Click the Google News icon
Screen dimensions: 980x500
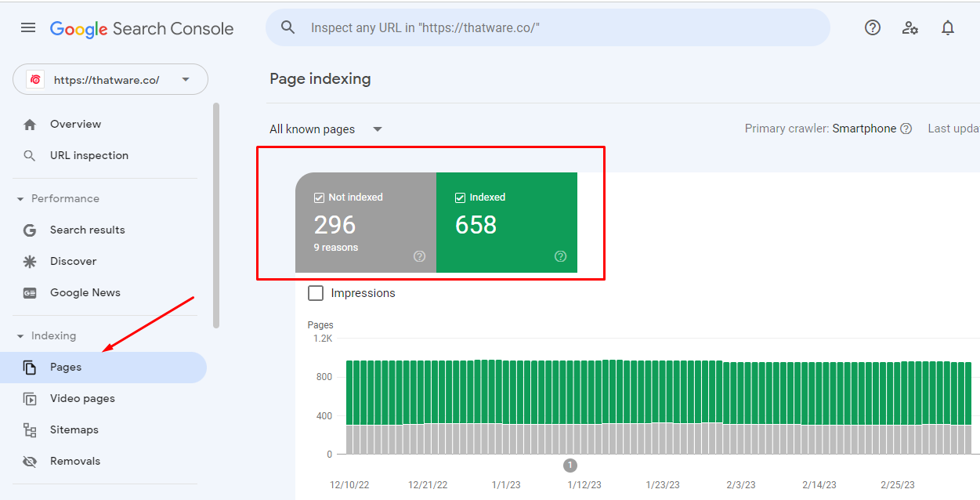(30, 293)
